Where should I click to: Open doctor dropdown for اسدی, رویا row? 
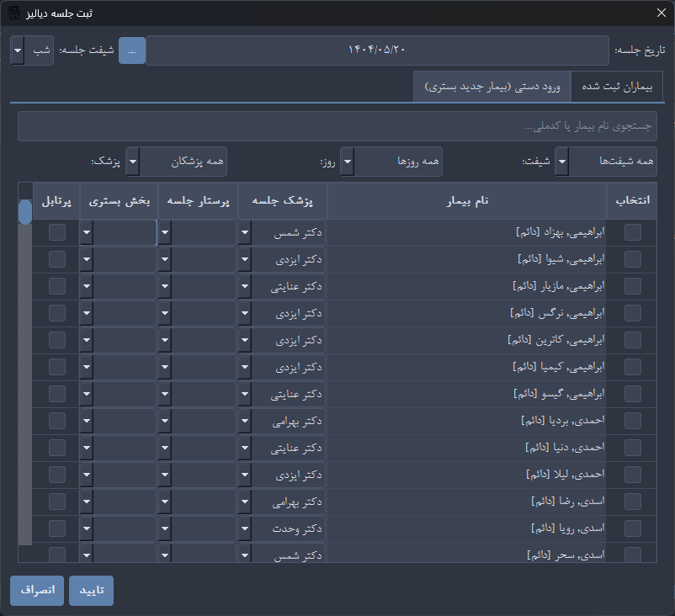coord(245,528)
